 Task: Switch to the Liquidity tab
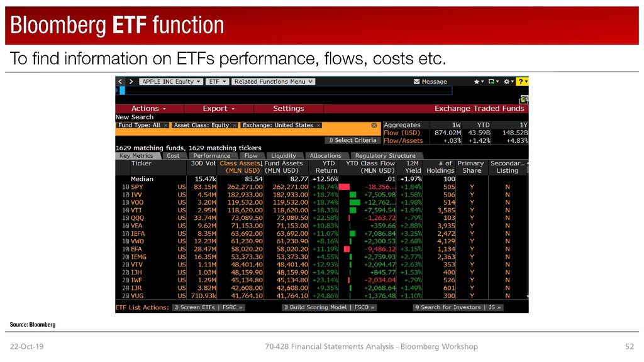point(284,156)
